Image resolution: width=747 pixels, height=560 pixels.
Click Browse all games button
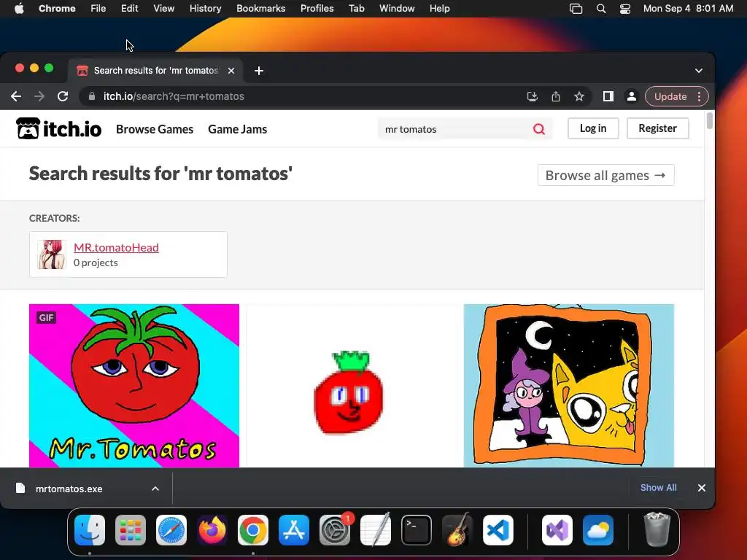[x=606, y=175]
